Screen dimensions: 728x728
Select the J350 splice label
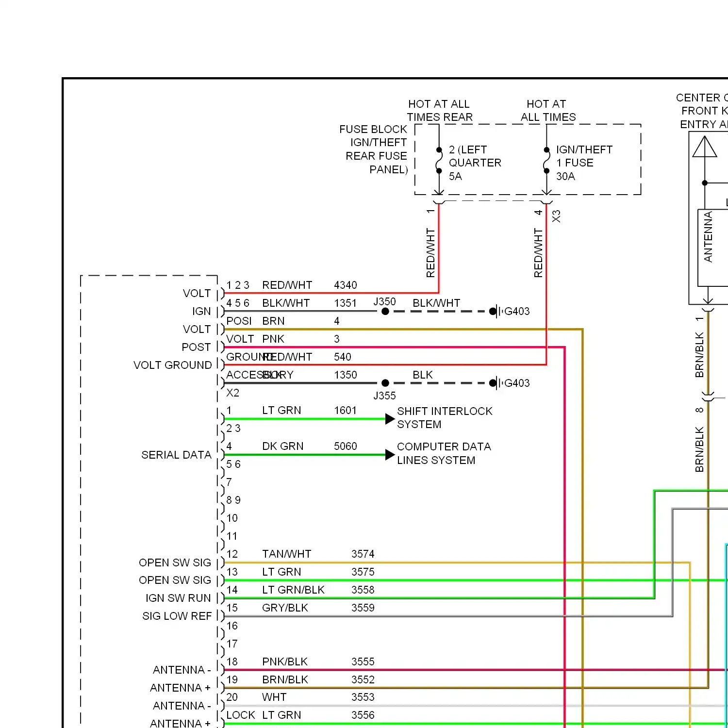384,301
